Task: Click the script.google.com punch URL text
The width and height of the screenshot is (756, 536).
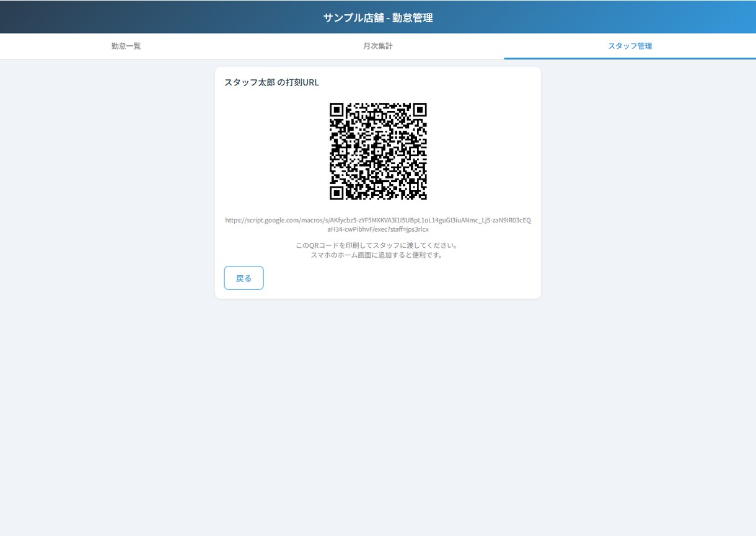Action: [378, 224]
